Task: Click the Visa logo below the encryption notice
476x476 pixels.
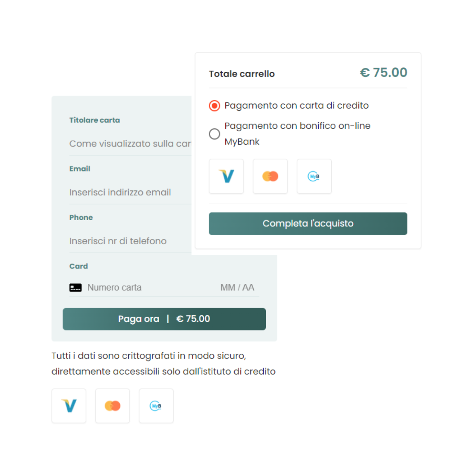Action: [69, 406]
